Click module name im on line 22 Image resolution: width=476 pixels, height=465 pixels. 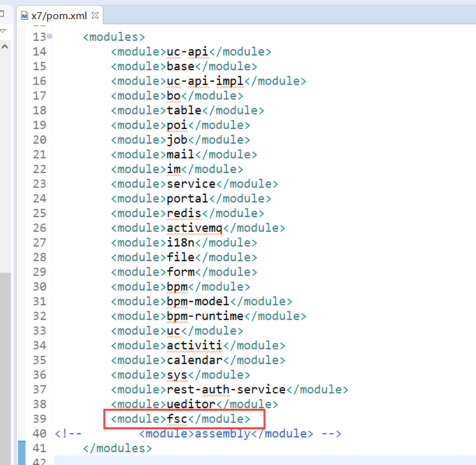click(x=174, y=169)
